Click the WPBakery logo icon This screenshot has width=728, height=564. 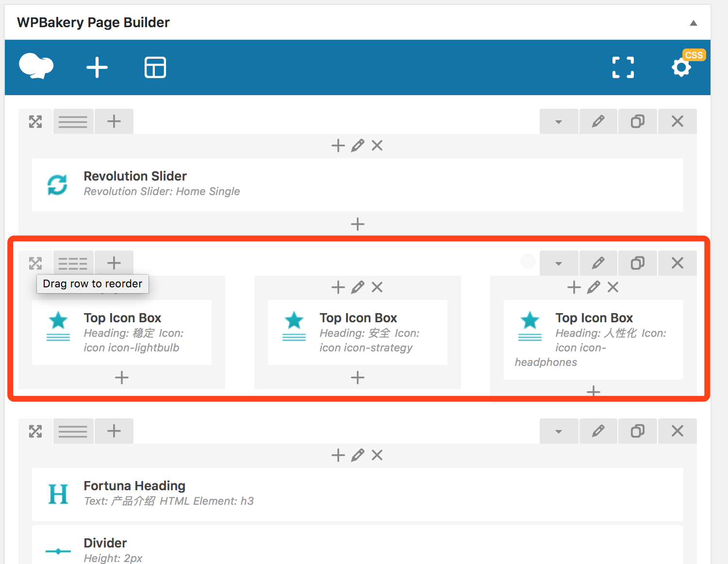click(x=36, y=66)
